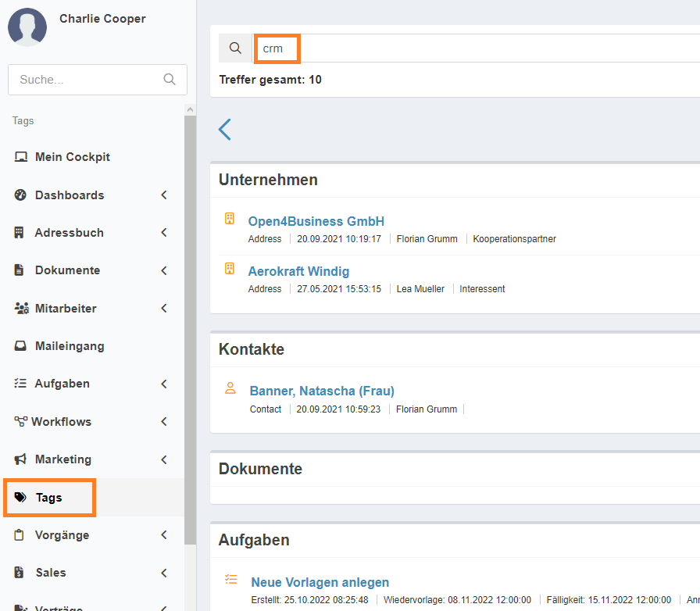The height and width of the screenshot is (611, 700).
Task: Go to Maileingang in the sidebar
Action: (x=69, y=346)
